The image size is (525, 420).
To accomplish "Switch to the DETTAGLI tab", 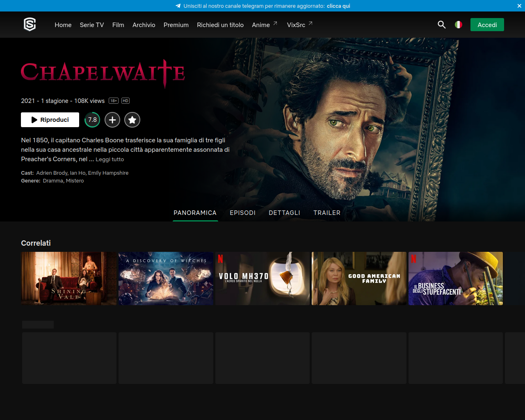I will pyautogui.click(x=285, y=213).
